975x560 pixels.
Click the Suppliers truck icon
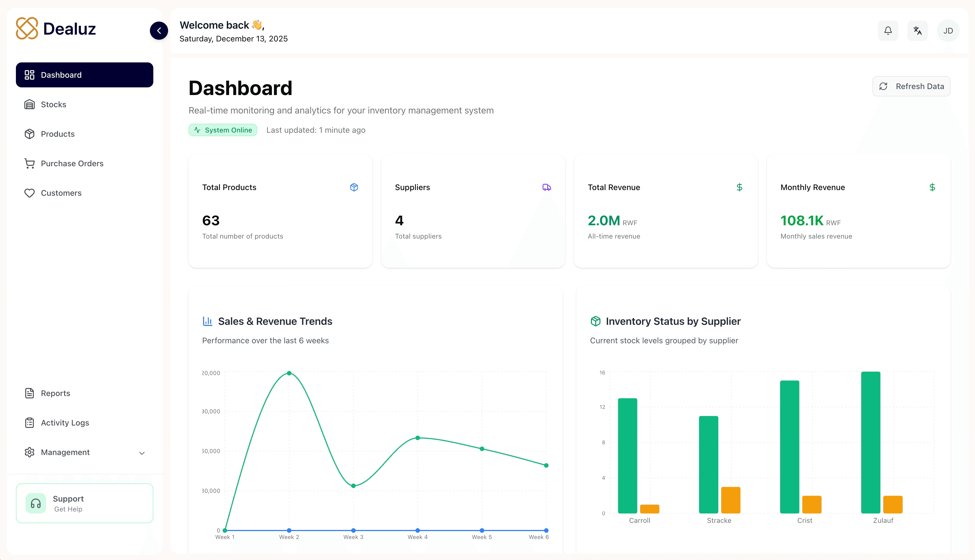(x=547, y=187)
